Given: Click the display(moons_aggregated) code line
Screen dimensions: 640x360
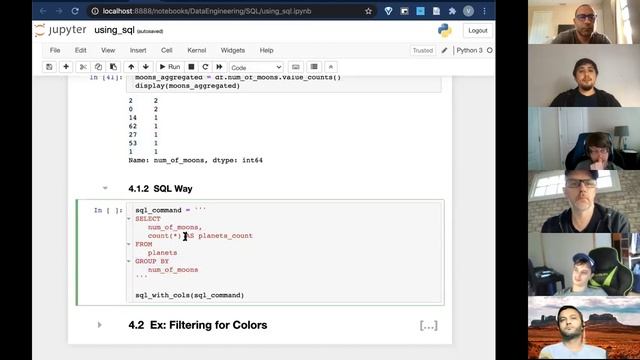Looking at the screenshot, I should [187, 86].
